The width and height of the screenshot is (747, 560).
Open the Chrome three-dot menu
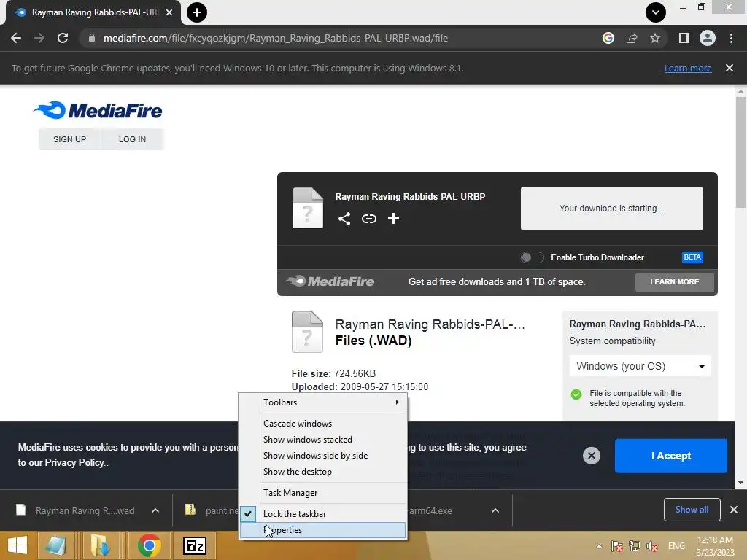[x=731, y=38]
